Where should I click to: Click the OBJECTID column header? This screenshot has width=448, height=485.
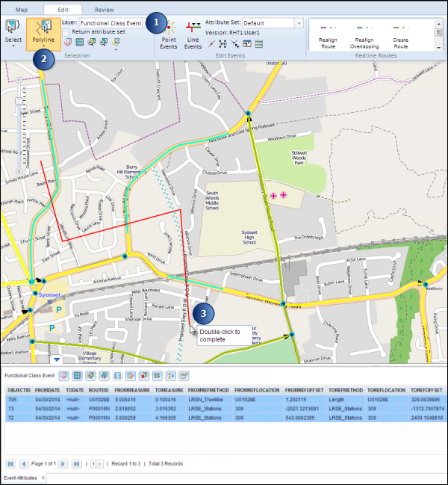[x=19, y=389]
